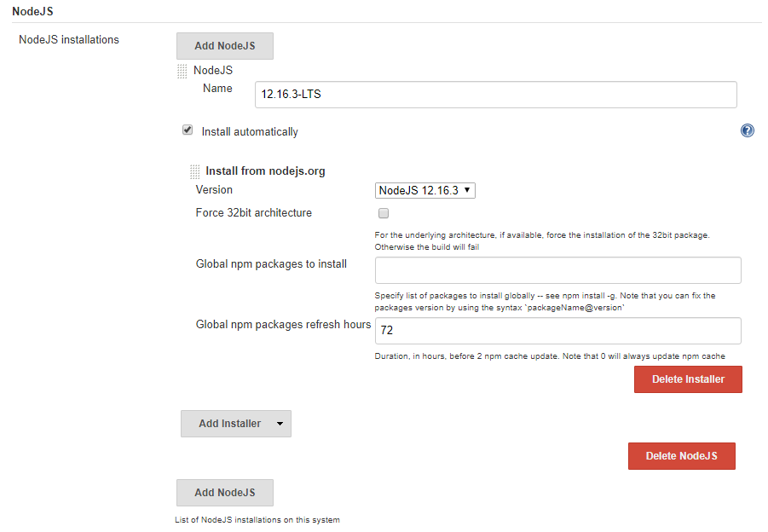
Task: Uncheck Install automatically checkbox
Action: point(188,130)
